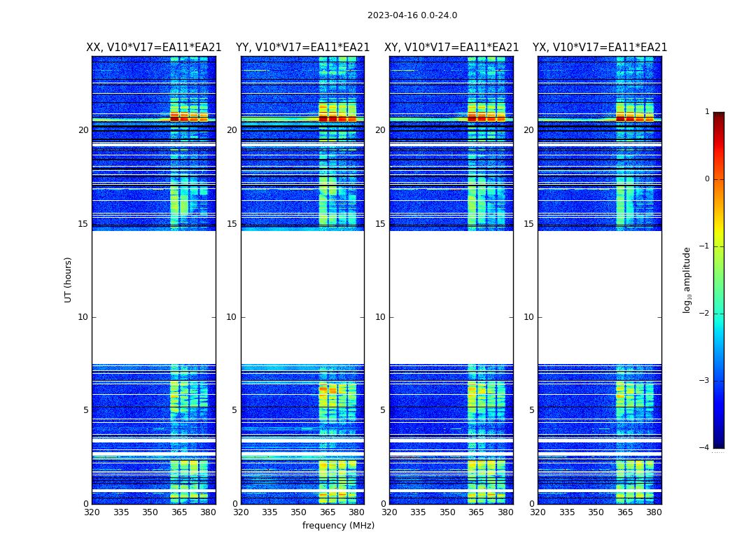Pick the dark red top of the colorbar
735x560 pixels.
(x=718, y=116)
